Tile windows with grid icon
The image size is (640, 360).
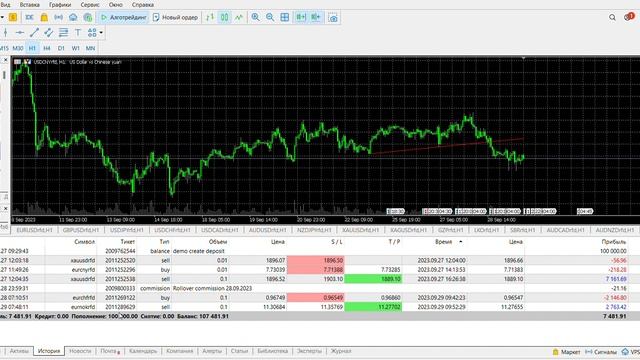coord(285,17)
